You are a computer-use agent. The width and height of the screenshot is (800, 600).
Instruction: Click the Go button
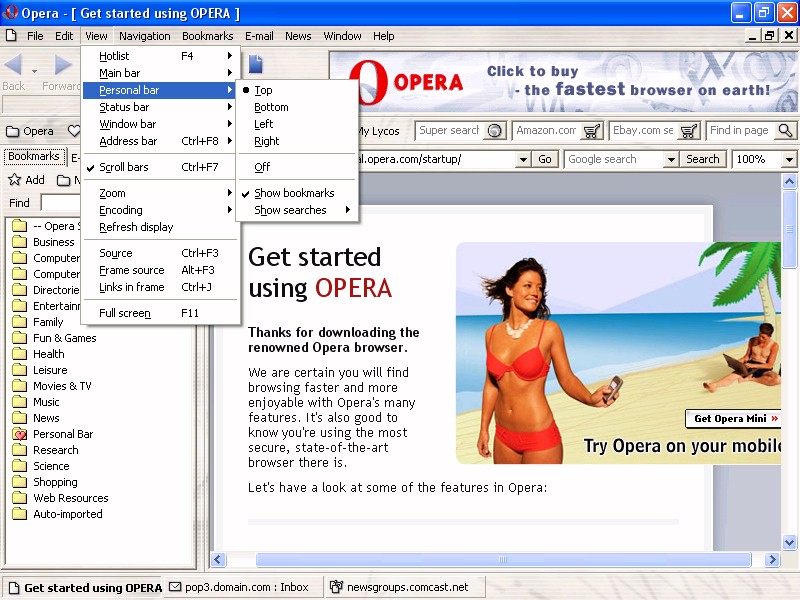coord(545,159)
